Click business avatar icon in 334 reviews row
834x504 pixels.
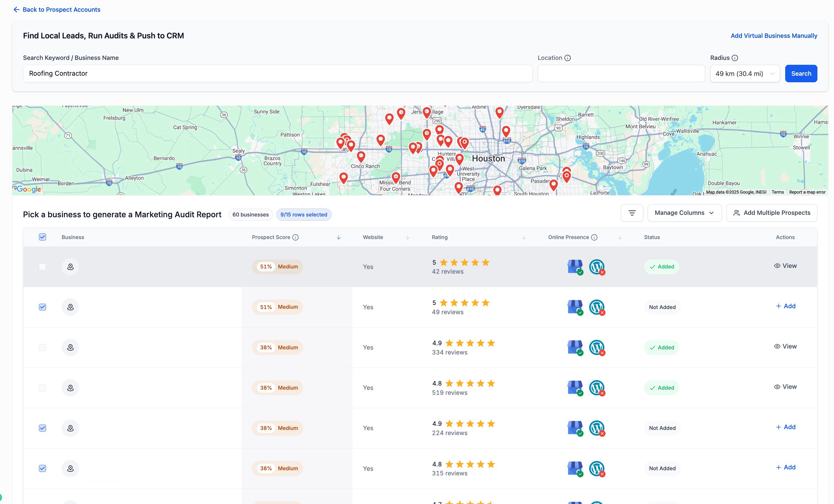point(70,347)
